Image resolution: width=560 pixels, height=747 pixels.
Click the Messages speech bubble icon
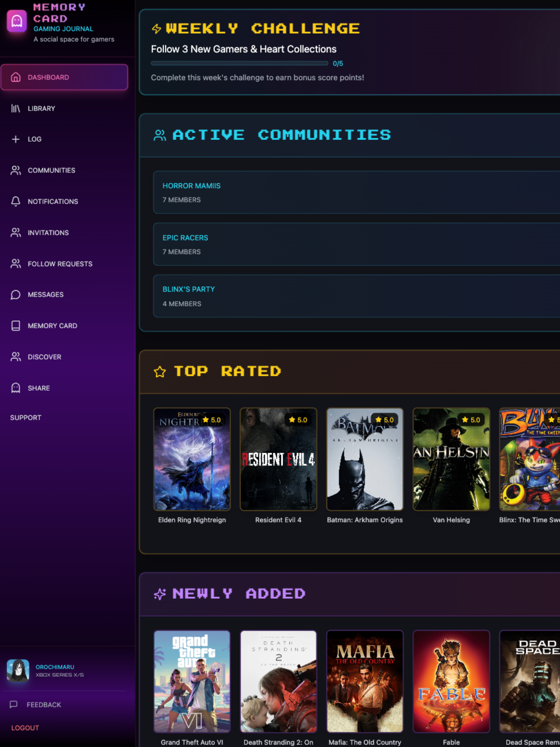point(15,295)
